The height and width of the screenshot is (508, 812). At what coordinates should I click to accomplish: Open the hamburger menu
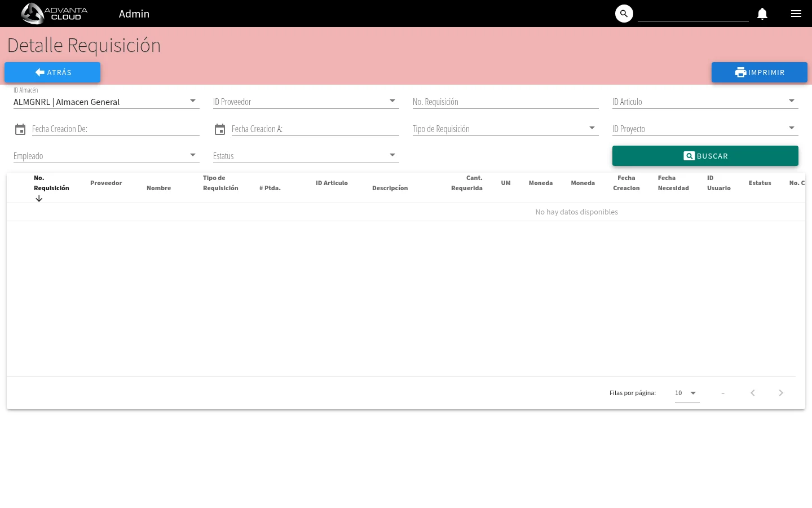click(796, 14)
